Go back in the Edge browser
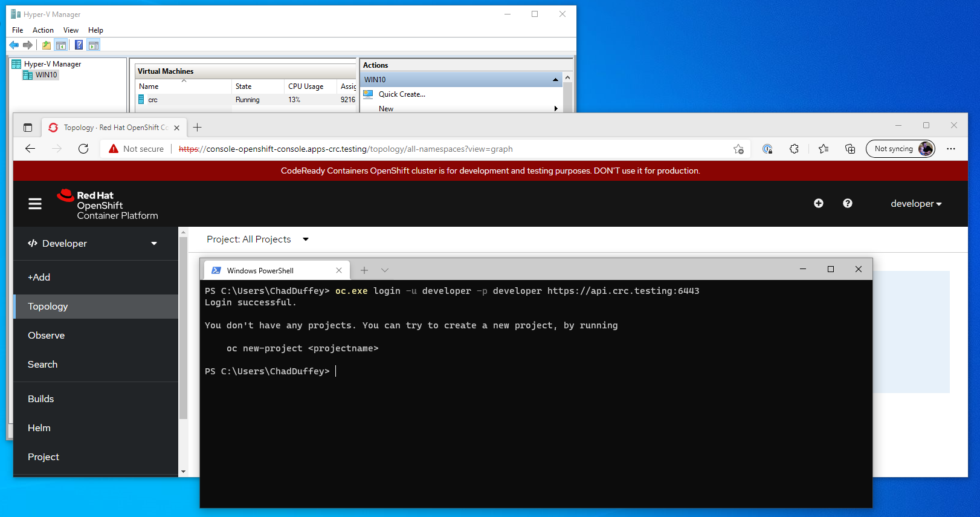Viewport: 980px width, 517px height. (x=30, y=149)
